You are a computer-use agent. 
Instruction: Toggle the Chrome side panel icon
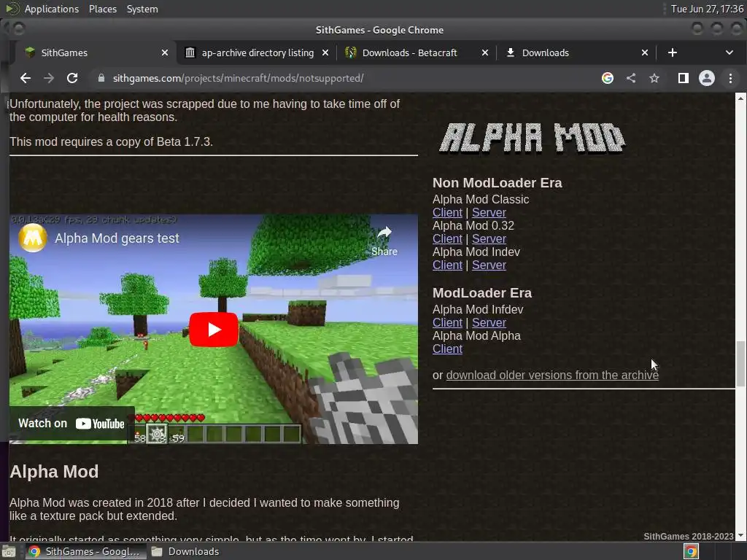pos(683,78)
